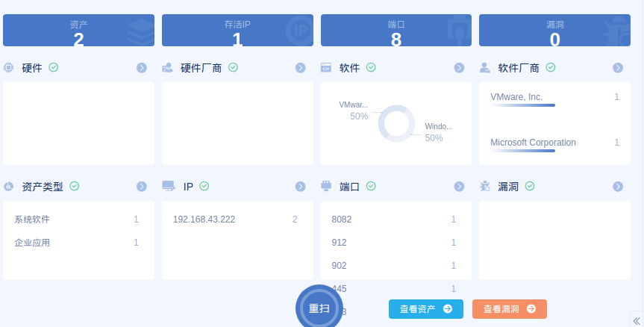Click the green check next to 资产类型
This screenshot has width=644, height=327.
[75, 186]
